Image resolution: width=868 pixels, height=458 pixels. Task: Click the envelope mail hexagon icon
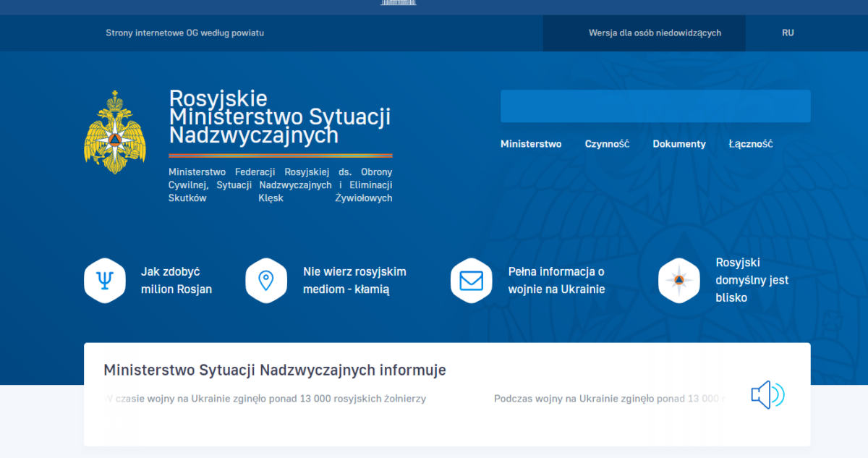[471, 280]
